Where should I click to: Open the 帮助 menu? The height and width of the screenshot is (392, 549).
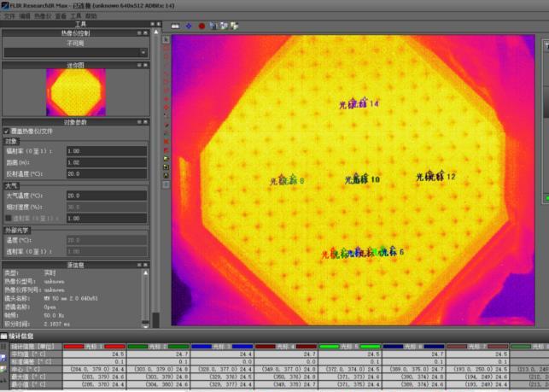click(91, 15)
